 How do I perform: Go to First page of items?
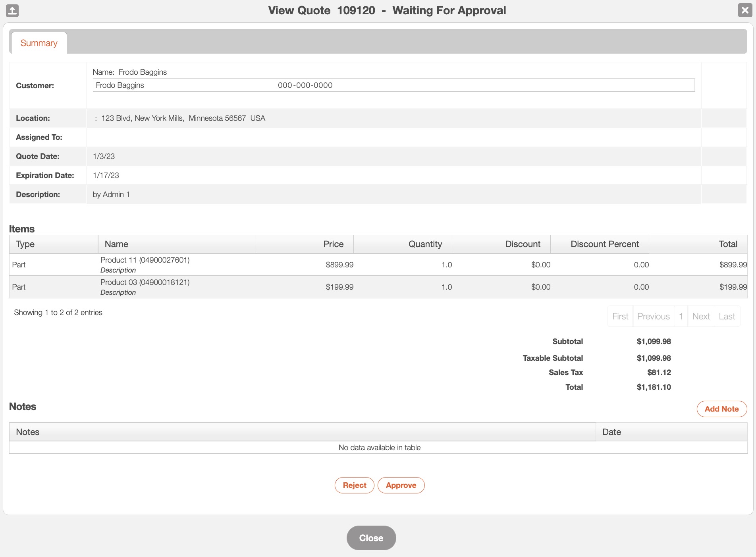click(x=620, y=316)
